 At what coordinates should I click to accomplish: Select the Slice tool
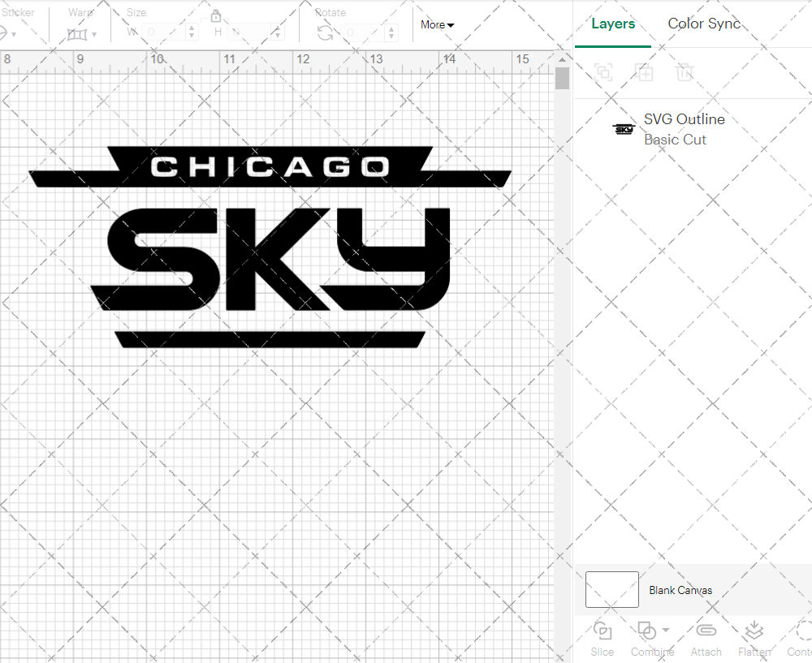[x=602, y=638]
